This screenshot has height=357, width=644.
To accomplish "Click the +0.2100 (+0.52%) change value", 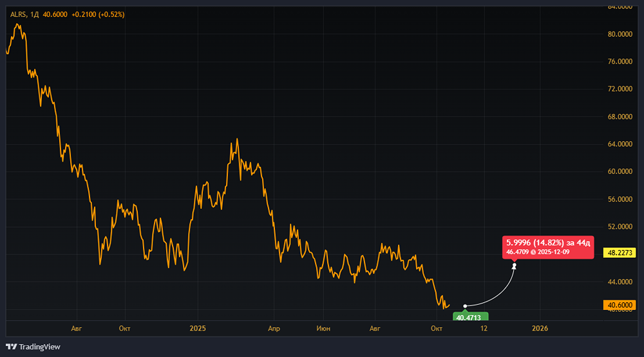I will point(98,14).
